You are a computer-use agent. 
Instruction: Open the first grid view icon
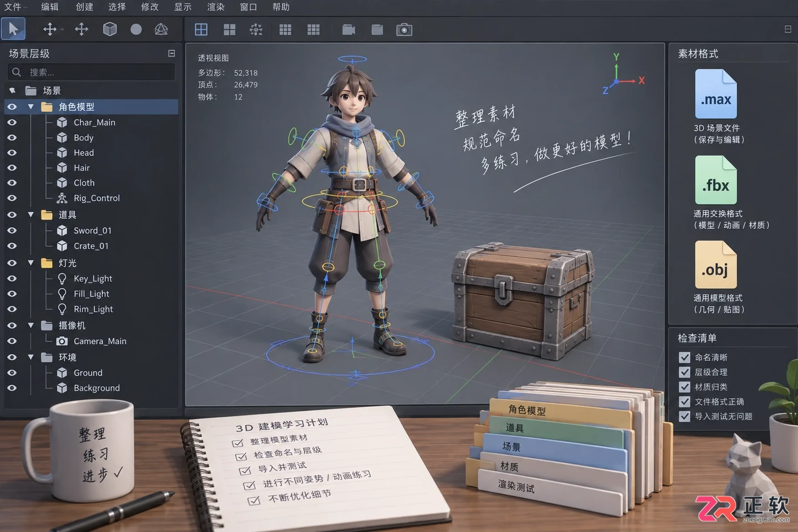click(285, 29)
